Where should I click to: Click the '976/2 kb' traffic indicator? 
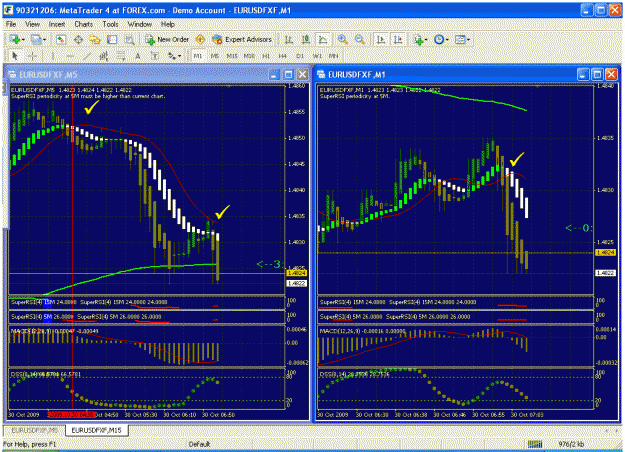coord(571,444)
